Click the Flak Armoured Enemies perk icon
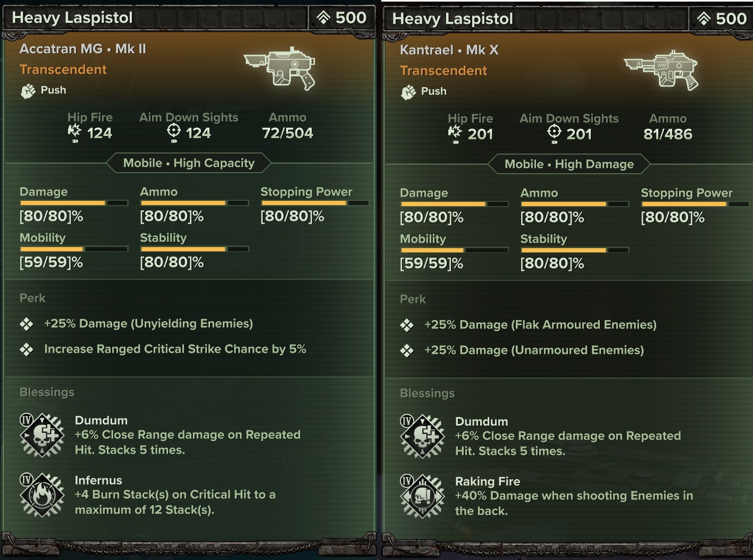The image size is (753, 560). tap(407, 325)
